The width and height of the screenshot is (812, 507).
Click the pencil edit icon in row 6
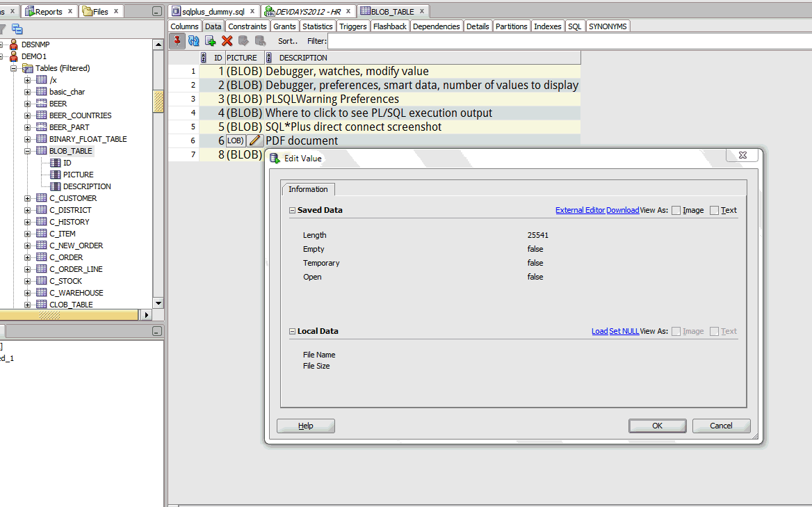click(x=255, y=140)
